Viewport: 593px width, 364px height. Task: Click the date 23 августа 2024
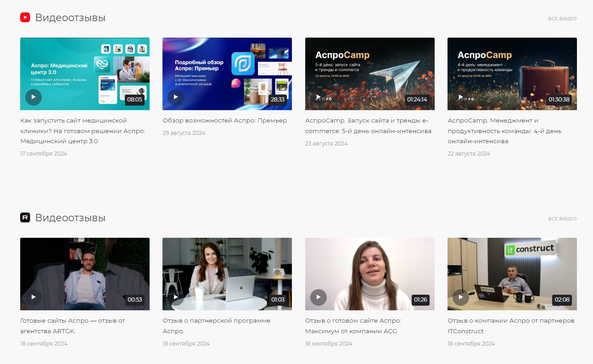click(326, 144)
